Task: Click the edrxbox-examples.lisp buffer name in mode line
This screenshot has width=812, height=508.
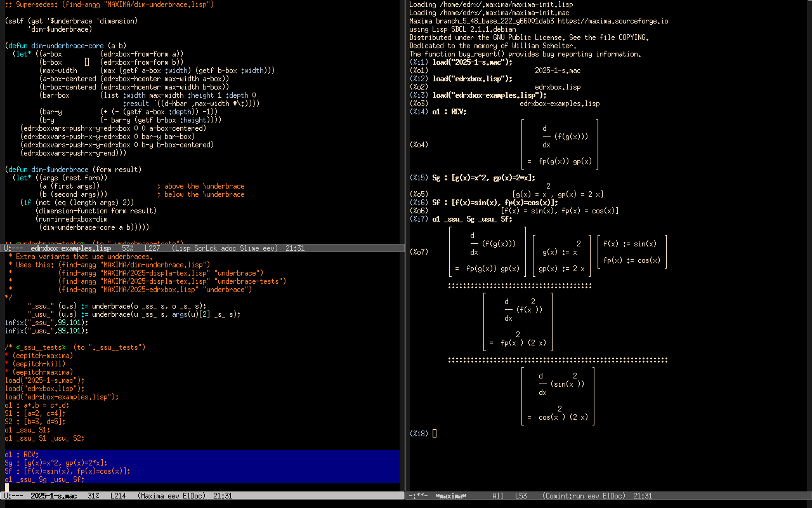Action: (x=70, y=248)
